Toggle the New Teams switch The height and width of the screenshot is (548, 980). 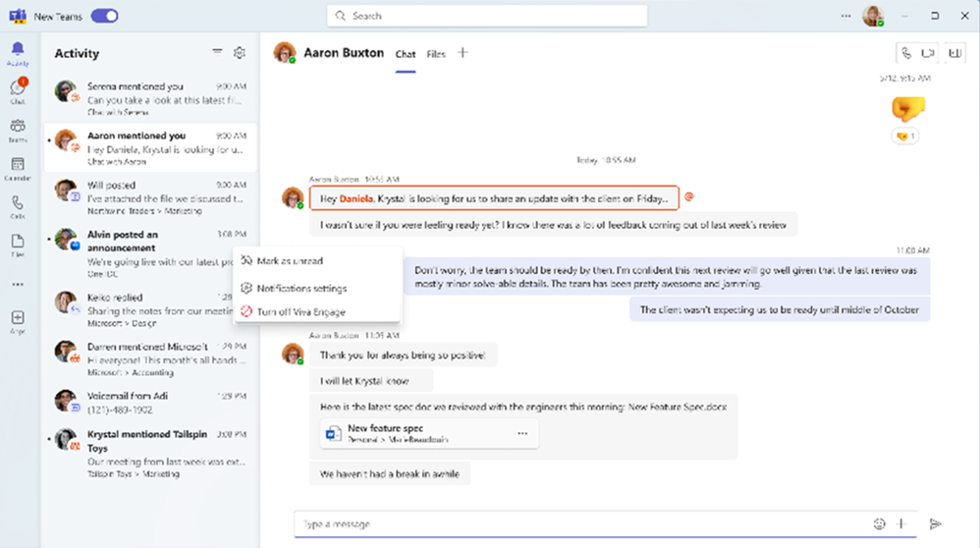coord(104,17)
